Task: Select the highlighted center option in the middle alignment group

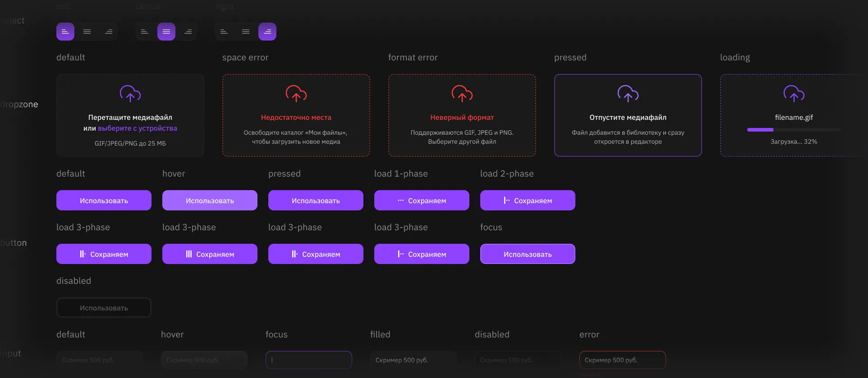Action: coord(166,32)
